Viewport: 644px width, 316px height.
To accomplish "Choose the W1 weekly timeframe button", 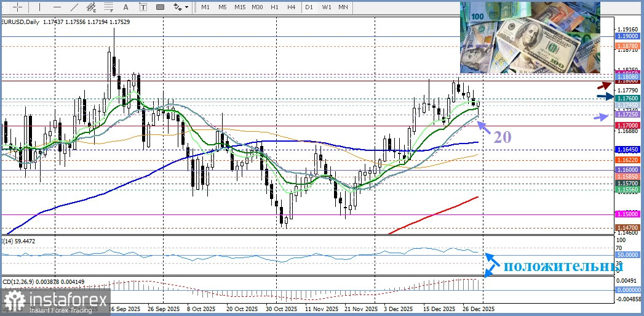I will (326, 7).
